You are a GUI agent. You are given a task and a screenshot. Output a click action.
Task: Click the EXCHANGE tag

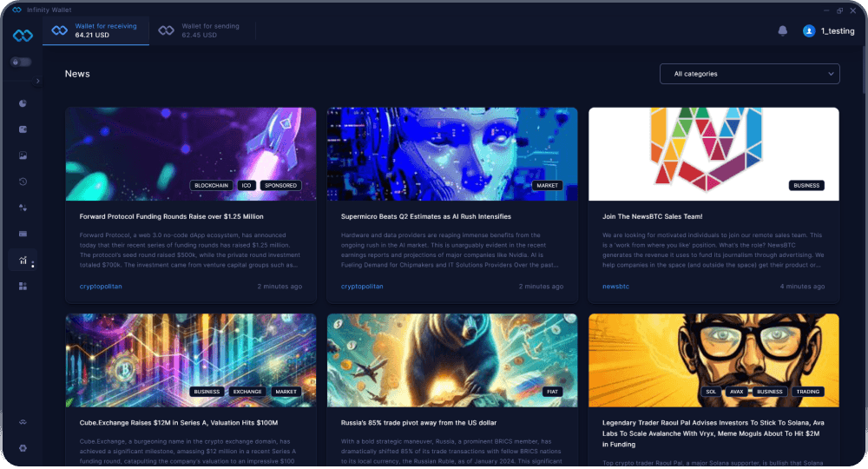pyautogui.click(x=247, y=392)
